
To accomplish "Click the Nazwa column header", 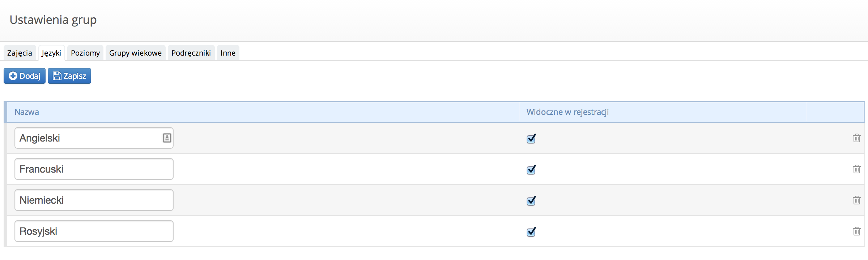I will coord(27,112).
